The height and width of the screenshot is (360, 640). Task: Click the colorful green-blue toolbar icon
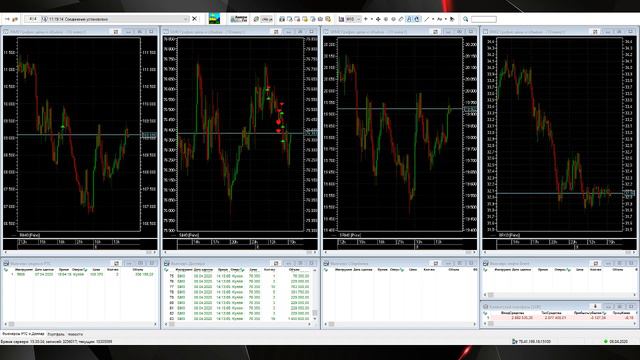point(214,19)
